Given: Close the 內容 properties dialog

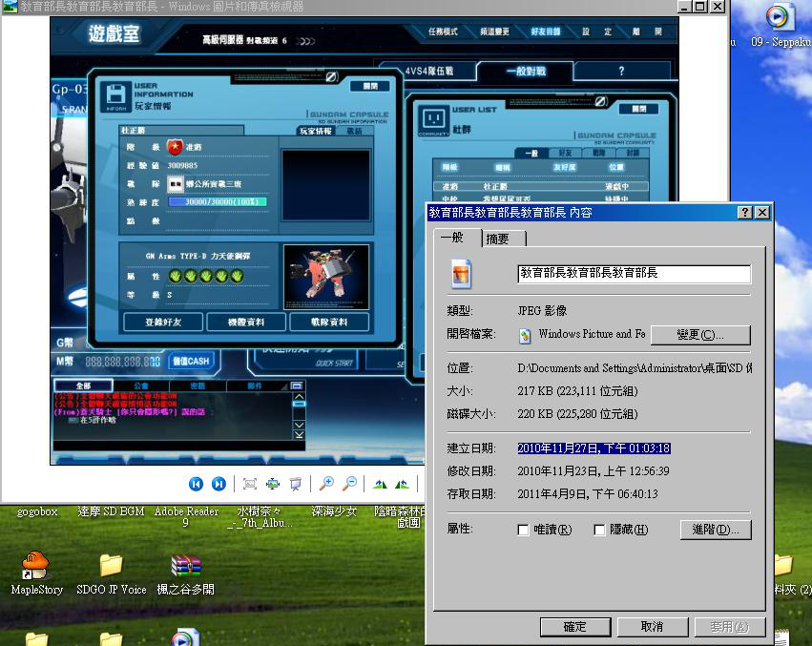Looking at the screenshot, I should pos(762,213).
